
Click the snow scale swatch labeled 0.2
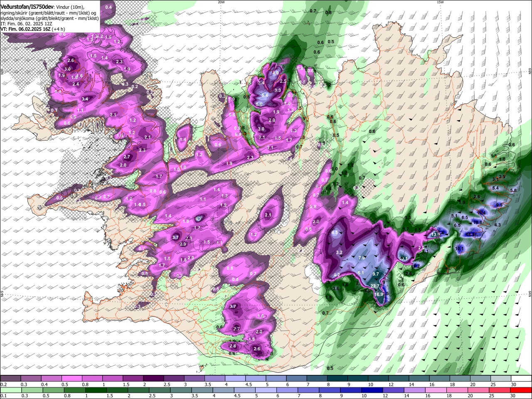10,379
